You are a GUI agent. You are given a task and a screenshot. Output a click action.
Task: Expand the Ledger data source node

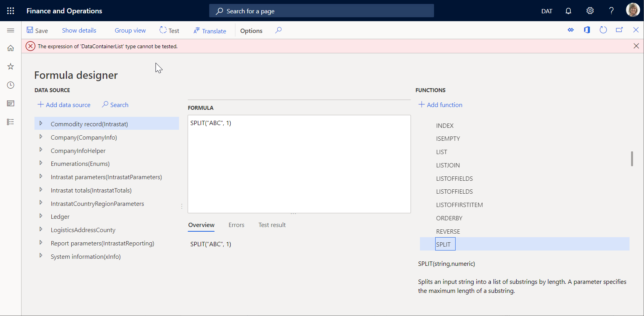pyautogui.click(x=41, y=216)
